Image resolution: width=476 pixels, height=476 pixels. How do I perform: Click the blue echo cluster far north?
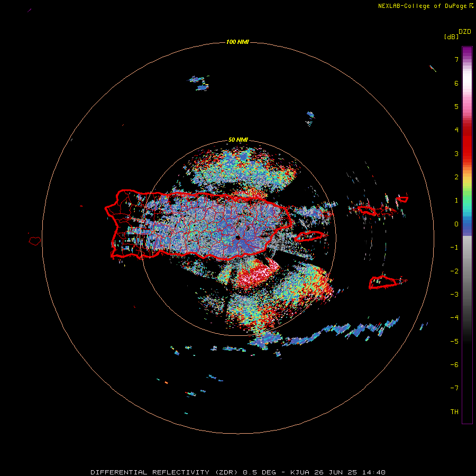click(x=199, y=83)
